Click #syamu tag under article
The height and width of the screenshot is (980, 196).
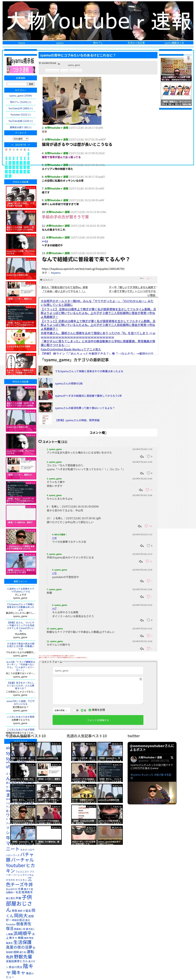tap(56, 273)
